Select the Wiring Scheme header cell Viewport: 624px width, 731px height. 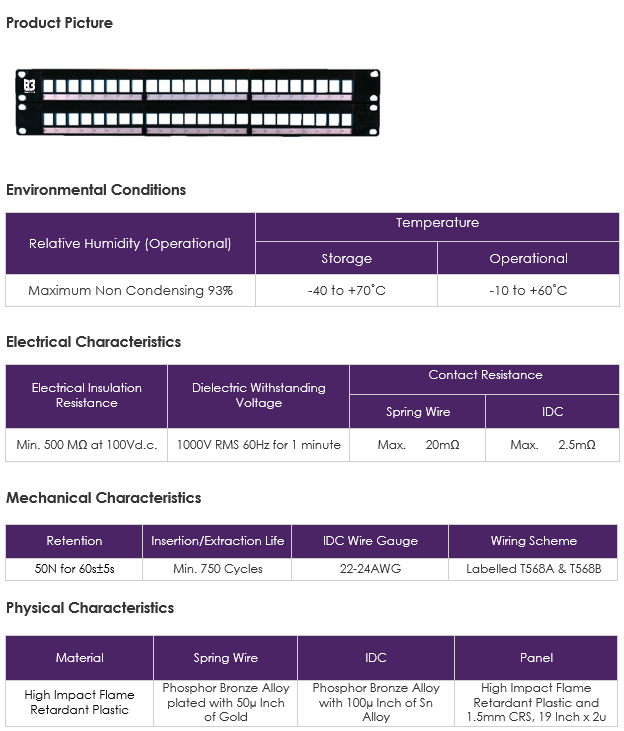tap(534, 541)
